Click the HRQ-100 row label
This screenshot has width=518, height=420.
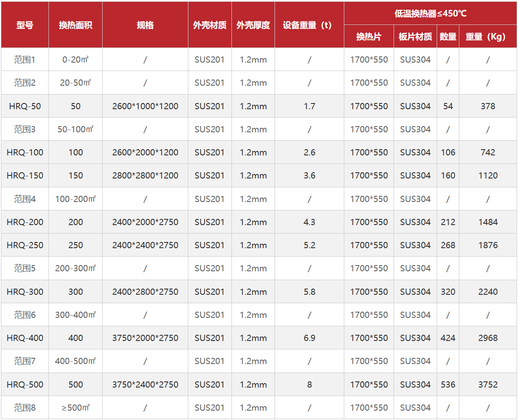coord(25,152)
